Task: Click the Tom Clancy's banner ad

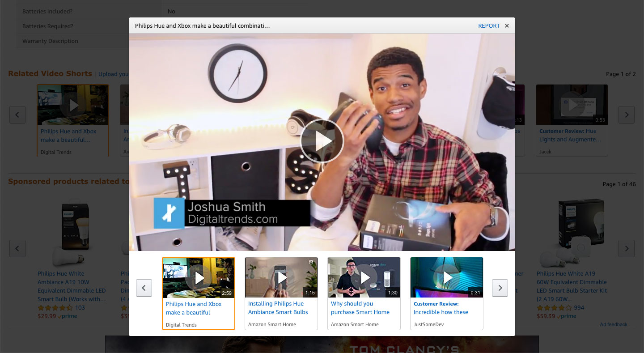Action: (322, 344)
